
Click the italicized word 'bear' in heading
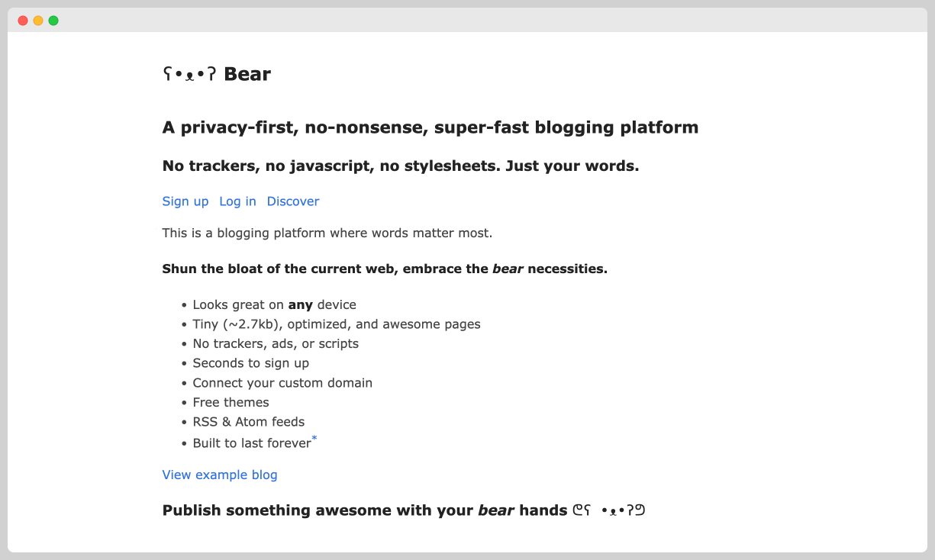click(508, 269)
